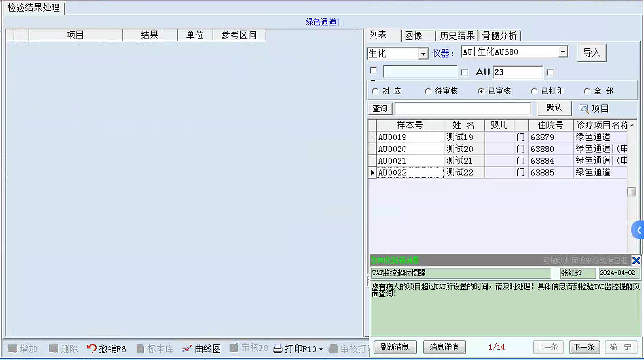Select sample row AU0022
Image resolution: width=644 pixels, height=360 pixels.
(x=410, y=173)
